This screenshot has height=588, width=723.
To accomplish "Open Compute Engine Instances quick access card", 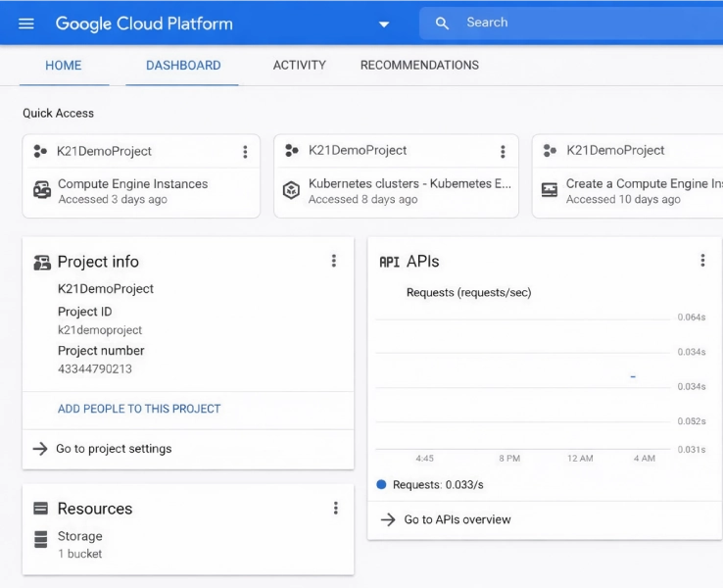I will 141,176.
